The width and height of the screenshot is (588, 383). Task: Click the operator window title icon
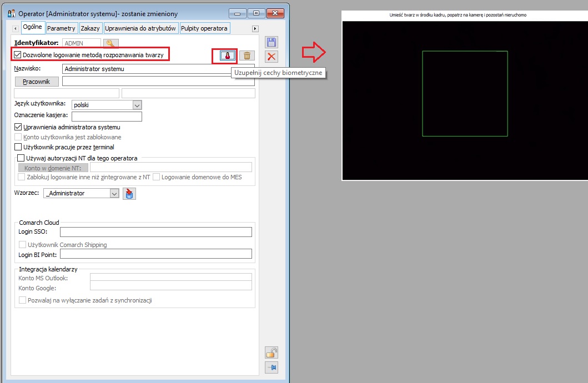point(12,13)
